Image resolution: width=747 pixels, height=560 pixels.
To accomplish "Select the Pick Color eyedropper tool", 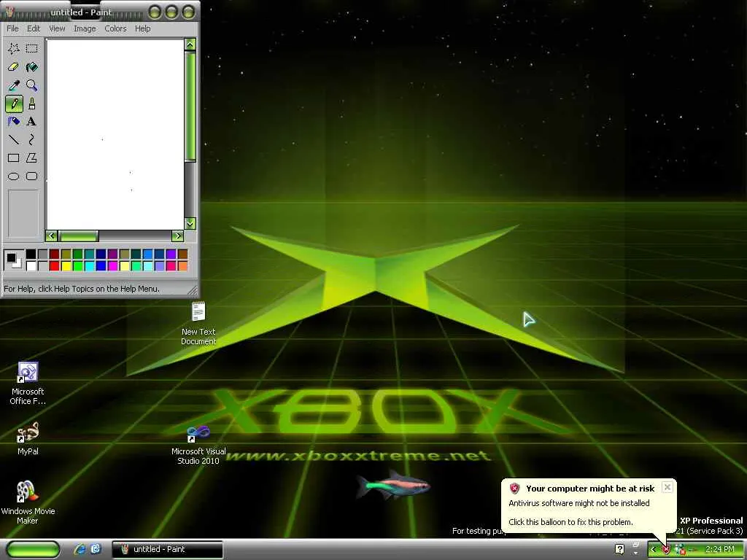I will click(x=13, y=85).
